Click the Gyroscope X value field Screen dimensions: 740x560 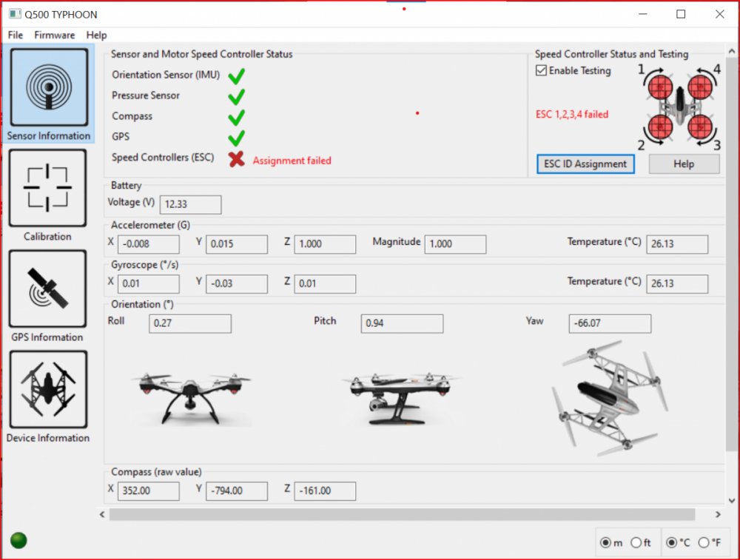point(148,283)
